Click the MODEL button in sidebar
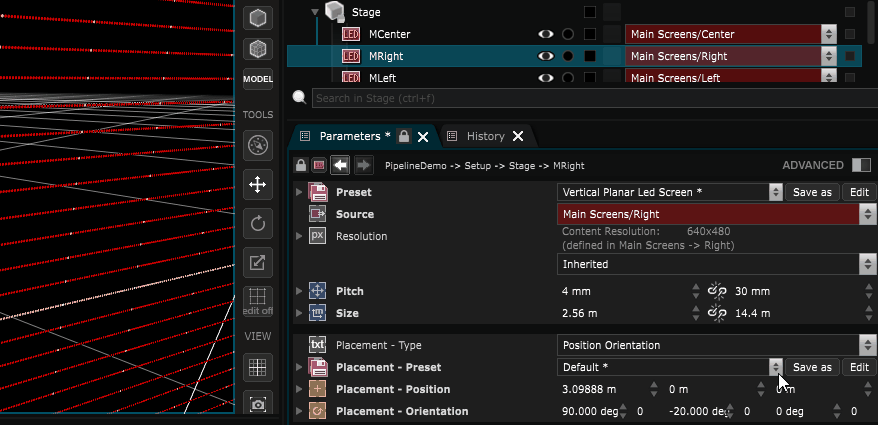Viewport: 878px width, 425px height. click(x=258, y=79)
